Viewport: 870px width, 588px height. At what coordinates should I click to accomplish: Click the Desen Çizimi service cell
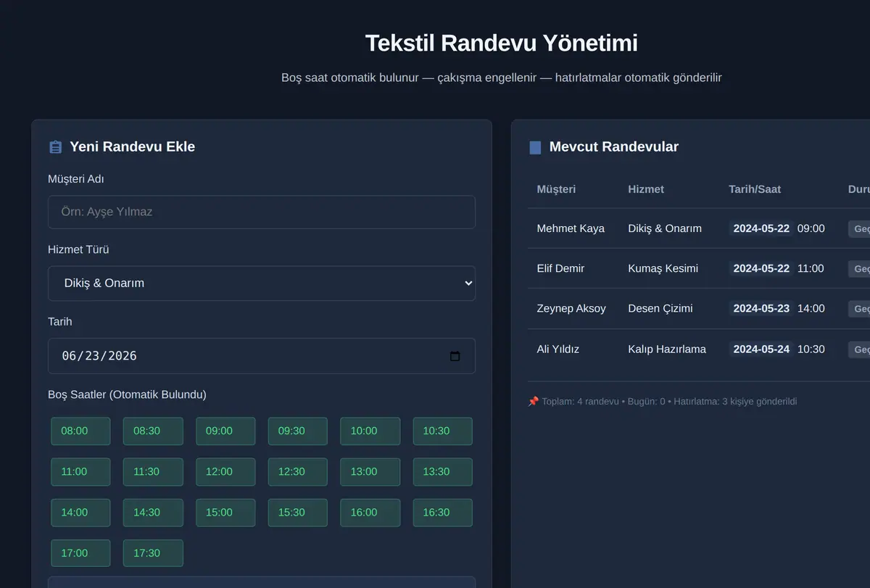(x=660, y=308)
